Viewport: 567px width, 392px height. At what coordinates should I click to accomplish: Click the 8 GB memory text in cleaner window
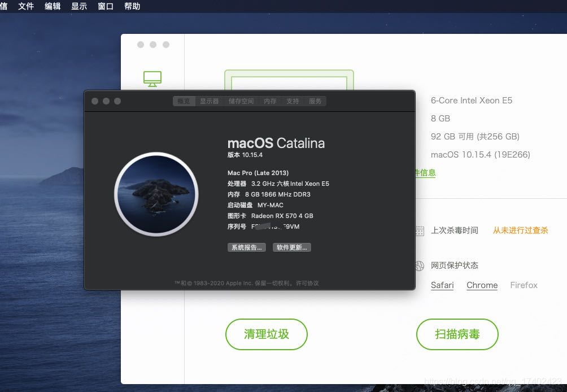[x=440, y=119]
